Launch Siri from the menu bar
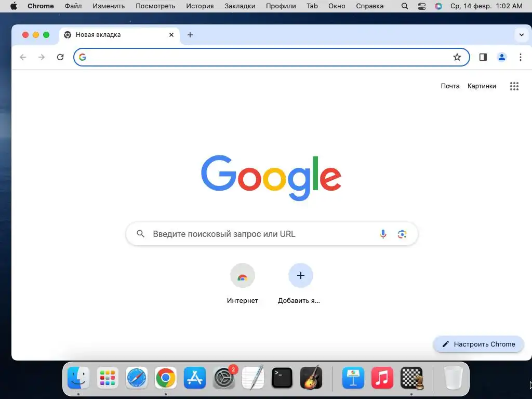This screenshot has height=399, width=532. click(438, 6)
